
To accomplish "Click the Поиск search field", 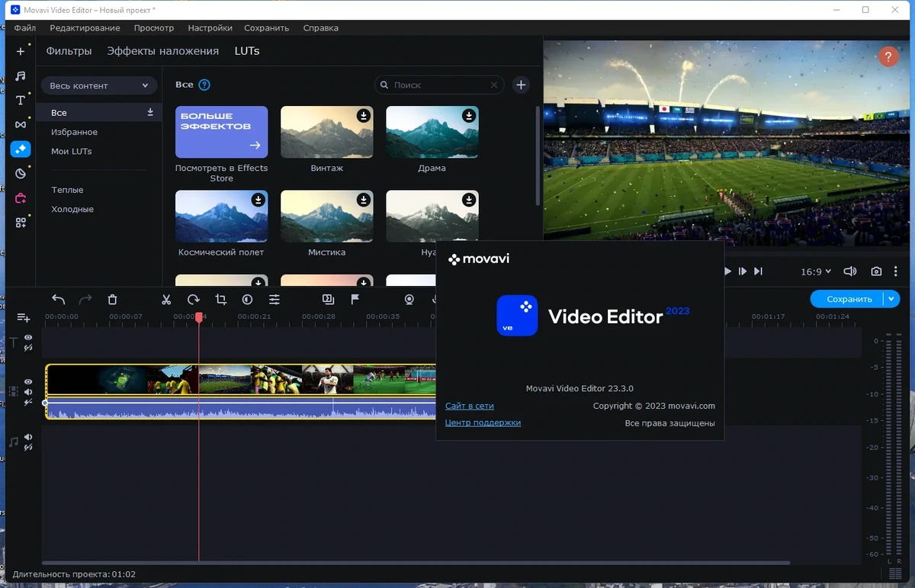I will coord(439,85).
